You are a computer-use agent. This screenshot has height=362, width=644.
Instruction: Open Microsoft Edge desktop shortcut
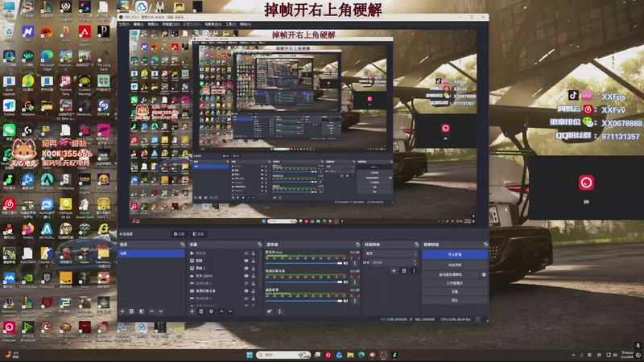coord(47,60)
